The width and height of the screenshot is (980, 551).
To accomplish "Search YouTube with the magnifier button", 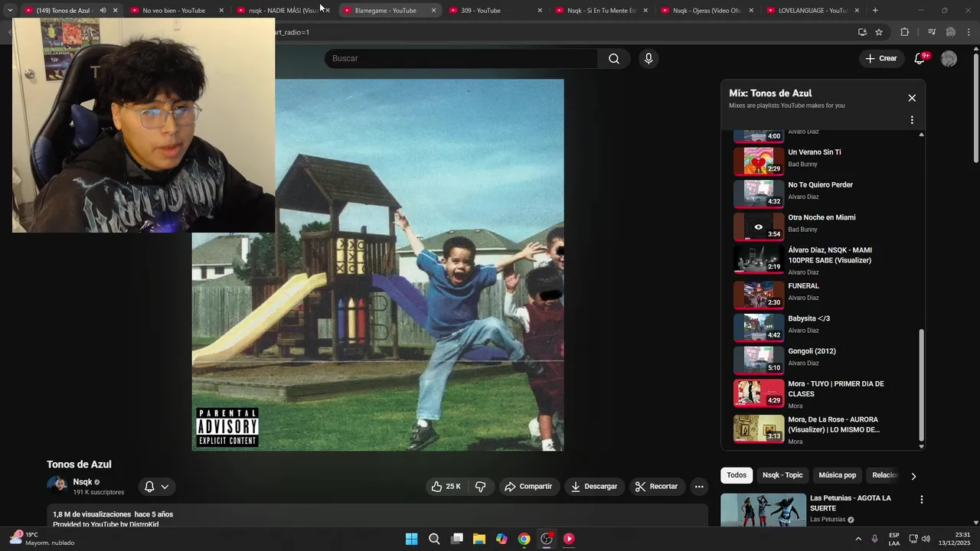I will click(613, 59).
